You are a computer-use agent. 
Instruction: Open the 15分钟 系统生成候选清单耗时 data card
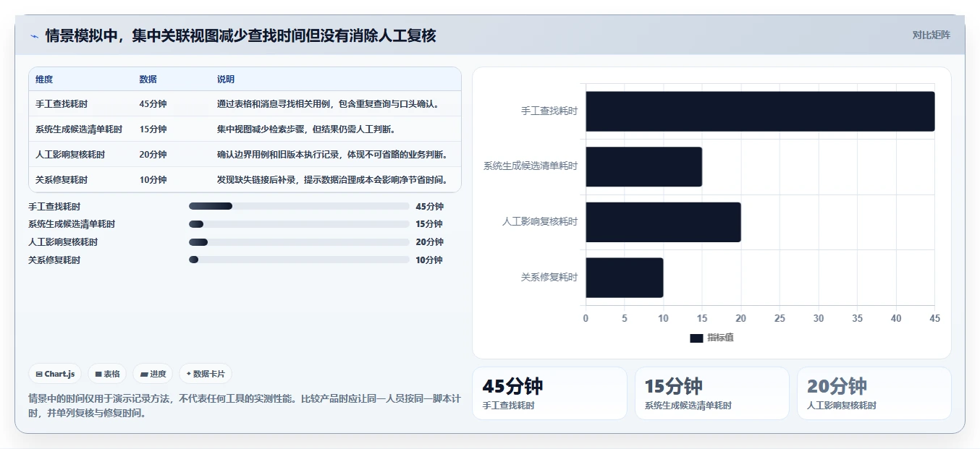712,393
